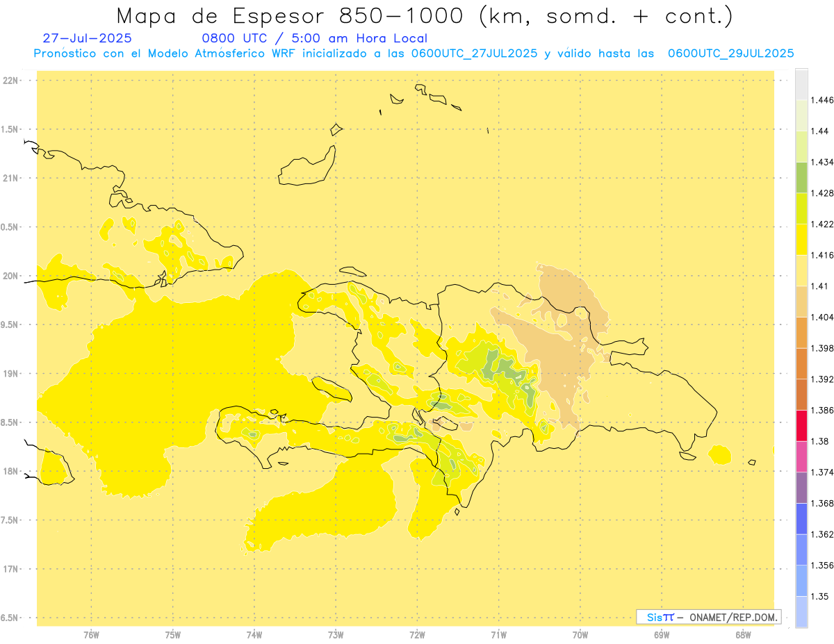The height and width of the screenshot is (644, 834).
Task: Click the '69W' longitude label
Action: pos(662,634)
